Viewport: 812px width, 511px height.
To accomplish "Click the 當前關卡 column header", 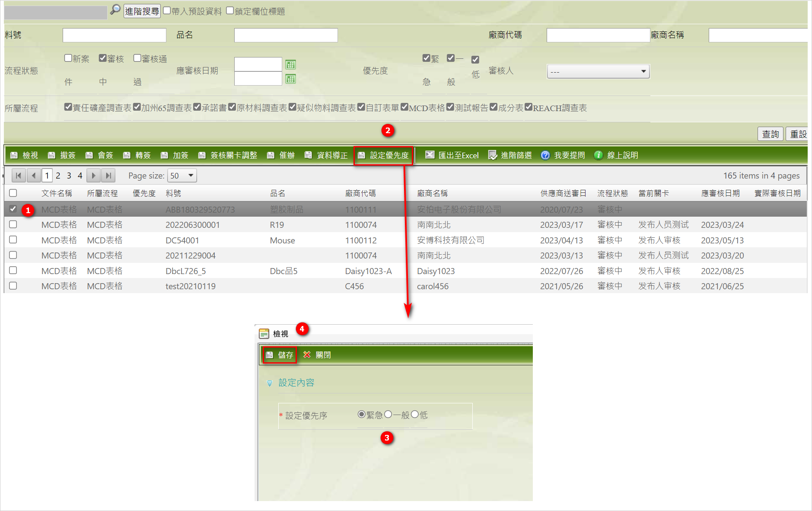I will click(x=653, y=193).
